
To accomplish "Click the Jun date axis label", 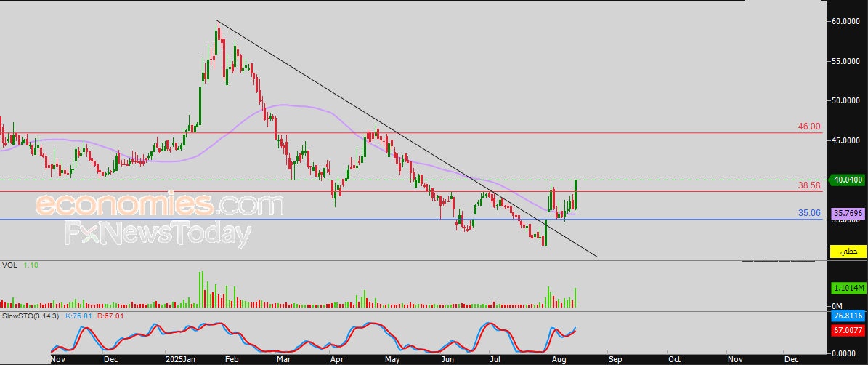I will (x=447, y=359).
